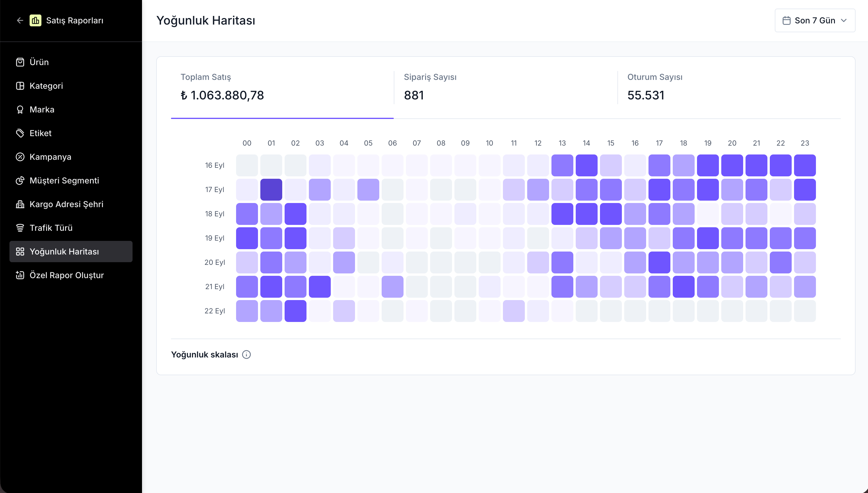Click the heatmap cell for 20 Eyl hour 17

pos(659,262)
